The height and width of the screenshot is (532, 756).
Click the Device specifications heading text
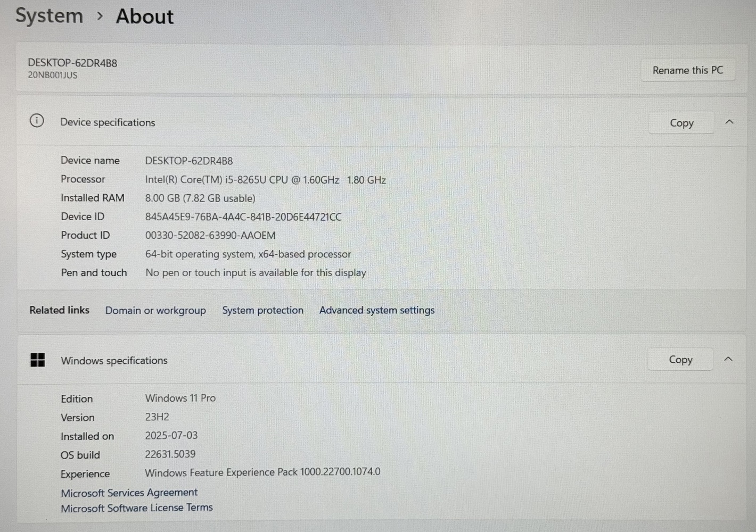(108, 122)
